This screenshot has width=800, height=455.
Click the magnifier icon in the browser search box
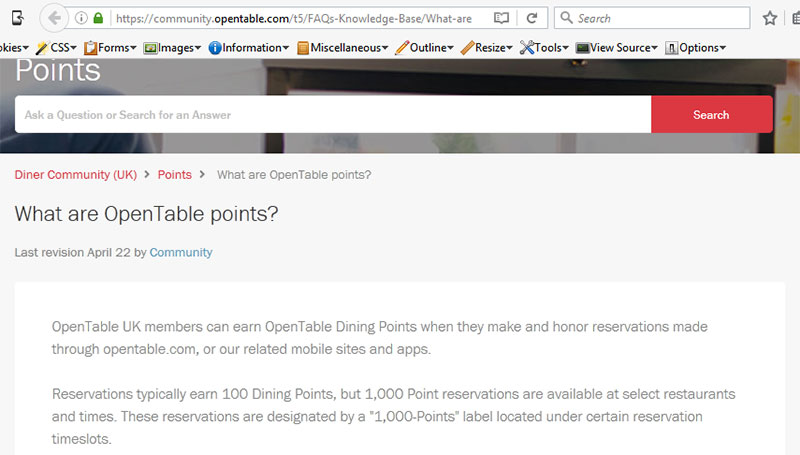(x=566, y=18)
